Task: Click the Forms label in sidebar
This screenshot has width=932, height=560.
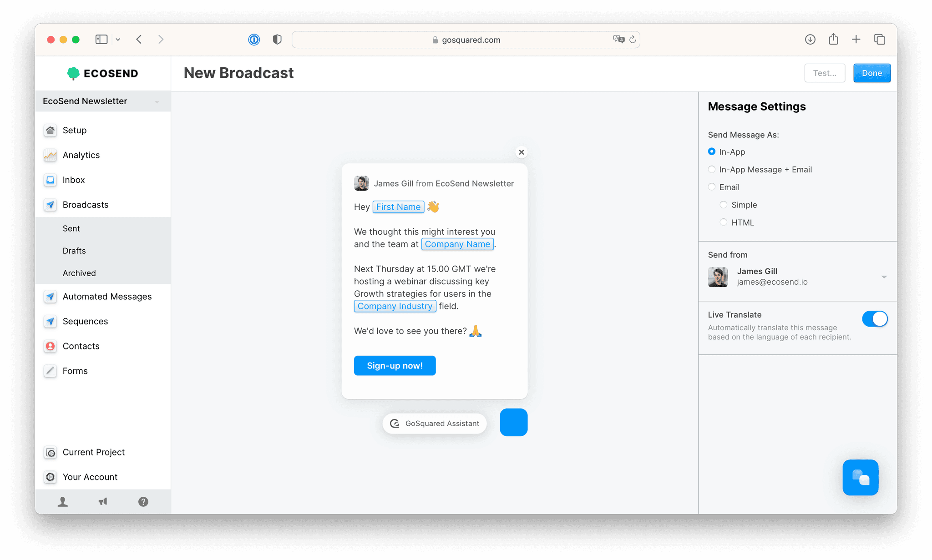Action: (x=75, y=371)
